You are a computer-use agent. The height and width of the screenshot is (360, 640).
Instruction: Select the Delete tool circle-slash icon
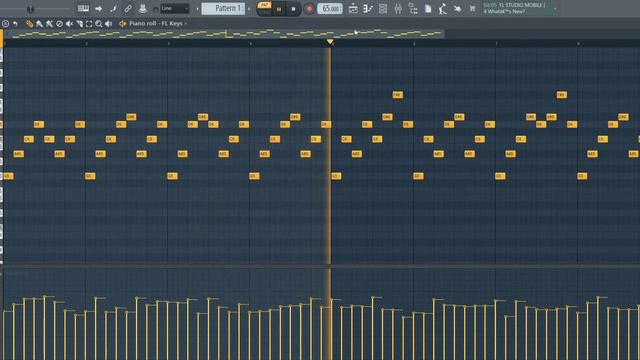[x=59, y=24]
